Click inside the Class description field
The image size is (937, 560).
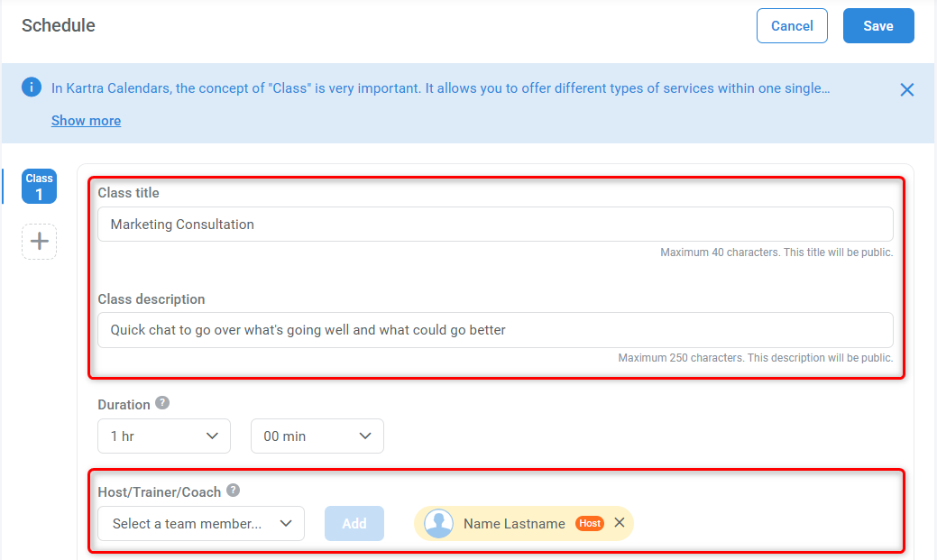(x=494, y=329)
